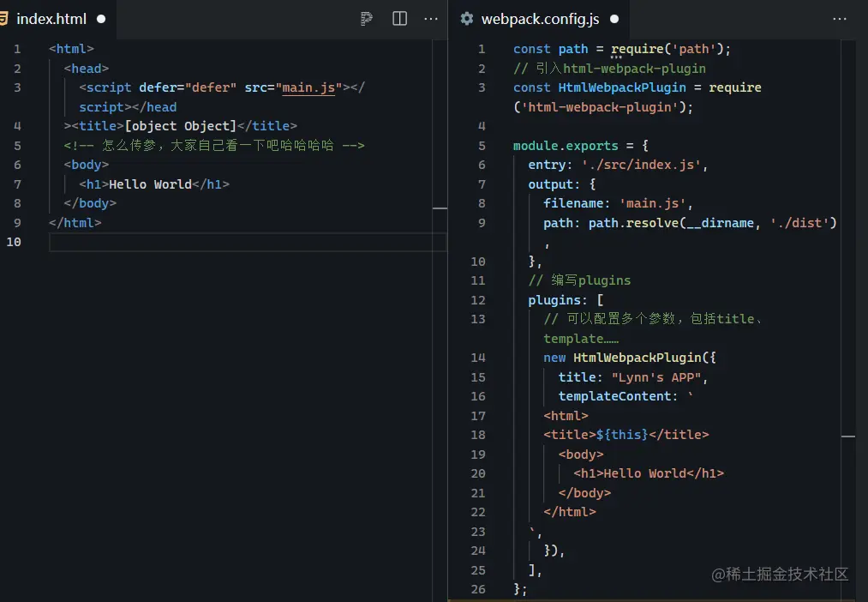This screenshot has height=602, width=868.
Task: Switch to webpack.config.js tab
Action: tap(540, 19)
